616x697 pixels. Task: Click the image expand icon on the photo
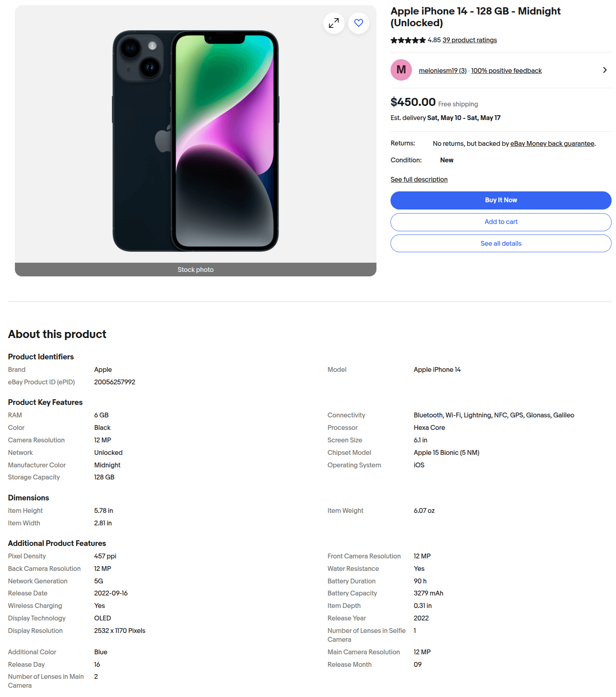[333, 23]
